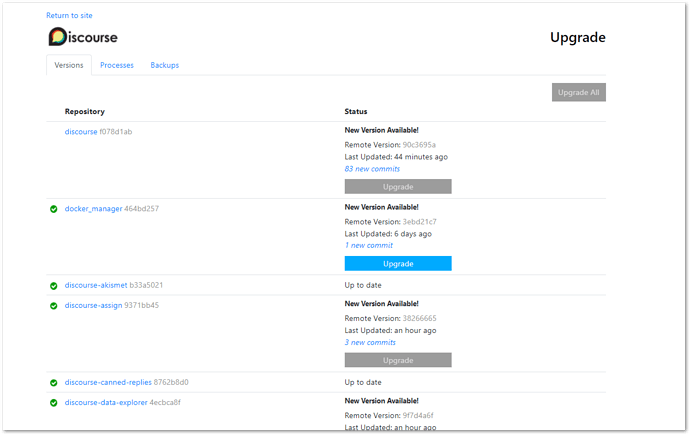The width and height of the screenshot is (690, 434).
Task: Click Up to date status for discourse-canned-replies
Action: (363, 382)
